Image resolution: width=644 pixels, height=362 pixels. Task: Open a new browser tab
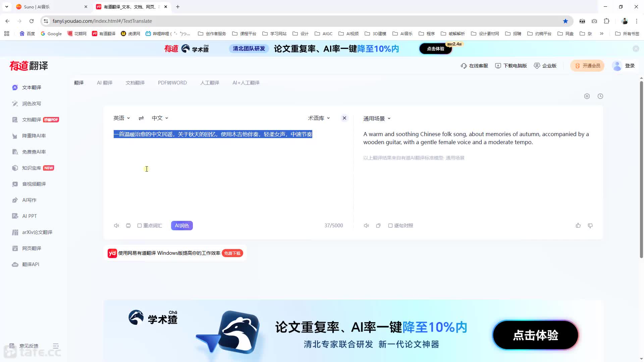coord(178,7)
